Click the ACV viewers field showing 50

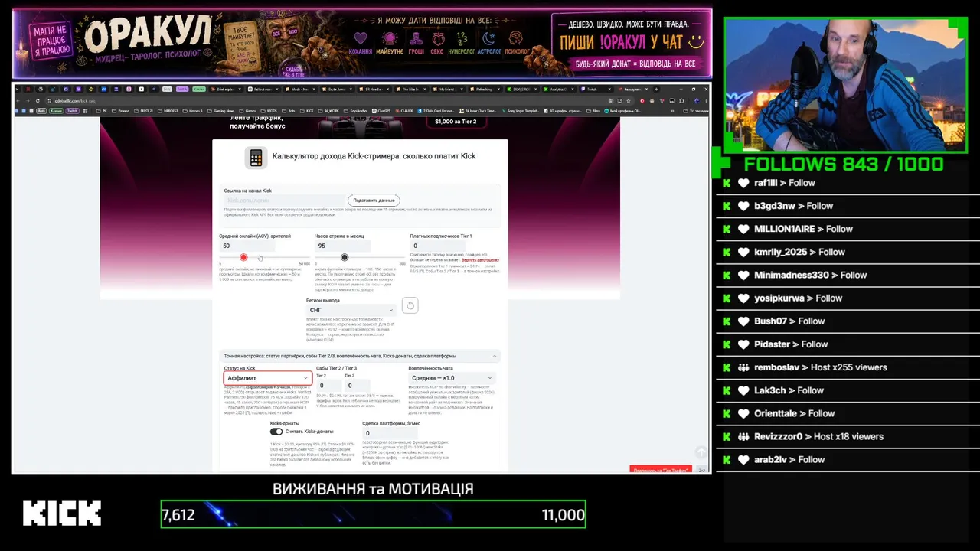tap(247, 246)
